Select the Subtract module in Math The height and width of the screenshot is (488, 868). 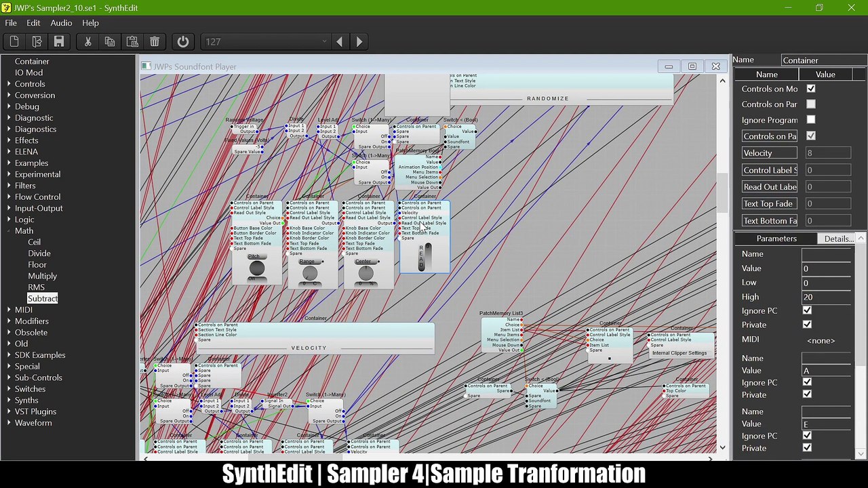(x=43, y=299)
